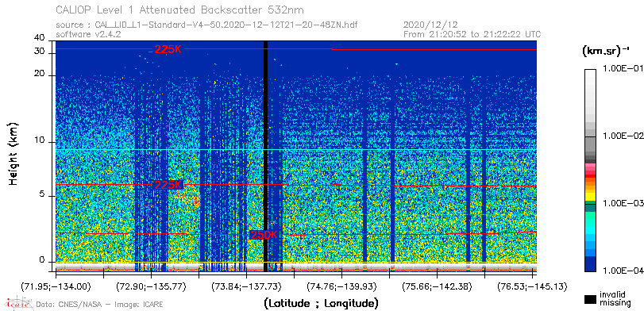Click the coordinate label '(71.95;-134.00)'
644x311 pixels.
[x=56, y=286]
